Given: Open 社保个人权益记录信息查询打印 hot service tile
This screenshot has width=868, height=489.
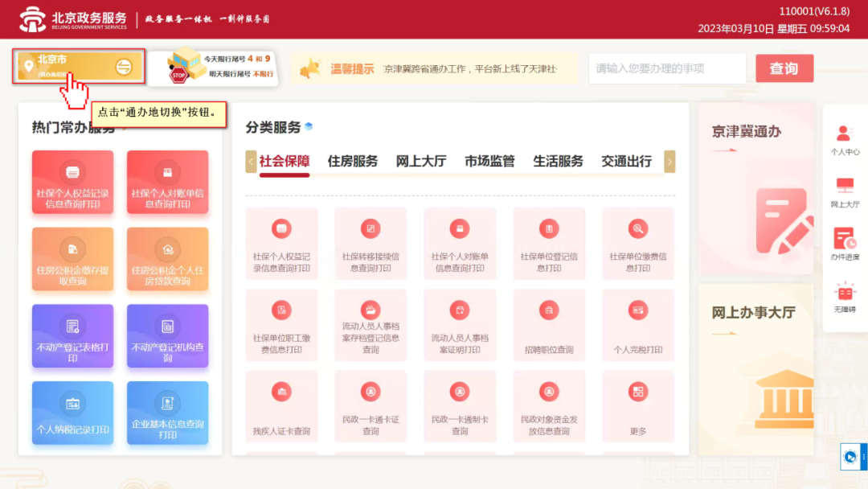Looking at the screenshot, I should click(72, 182).
